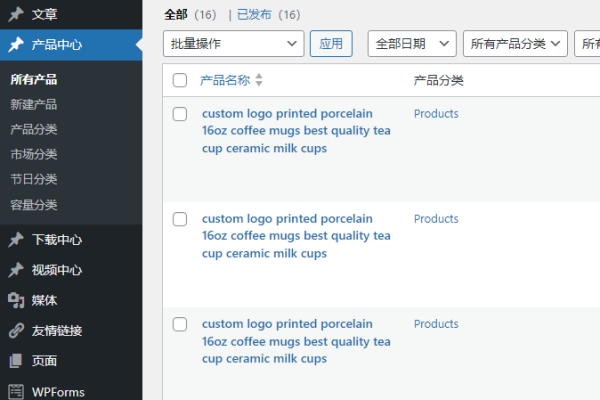Viewport: 600px width, 400px height.
Task: Click the pin icon beside 产品中心
Action: pos(16,45)
